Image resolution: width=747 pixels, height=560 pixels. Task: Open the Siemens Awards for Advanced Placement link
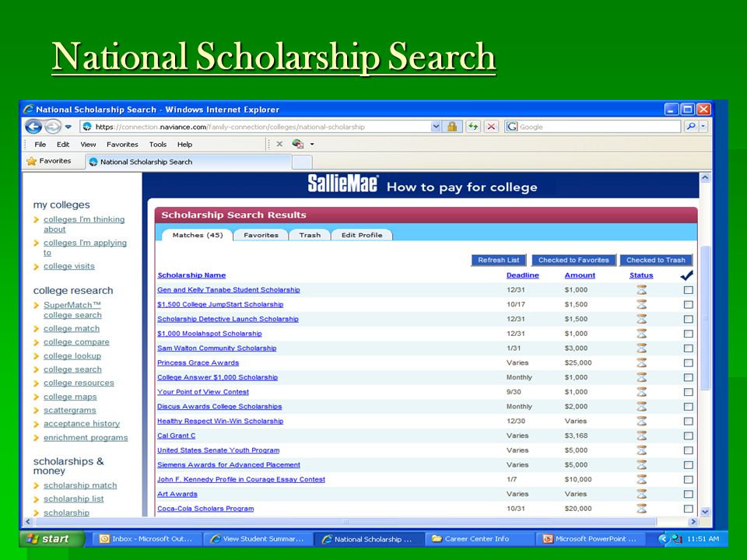click(229, 465)
